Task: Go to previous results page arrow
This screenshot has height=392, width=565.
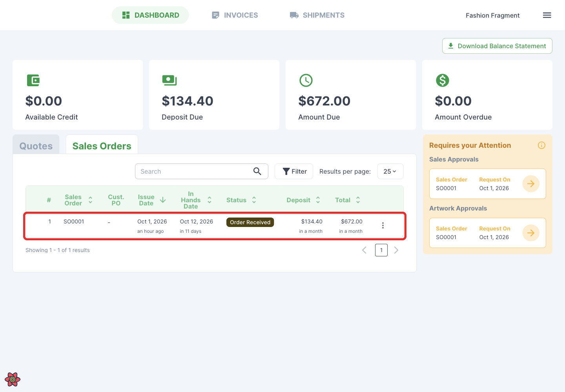Action: click(364, 250)
